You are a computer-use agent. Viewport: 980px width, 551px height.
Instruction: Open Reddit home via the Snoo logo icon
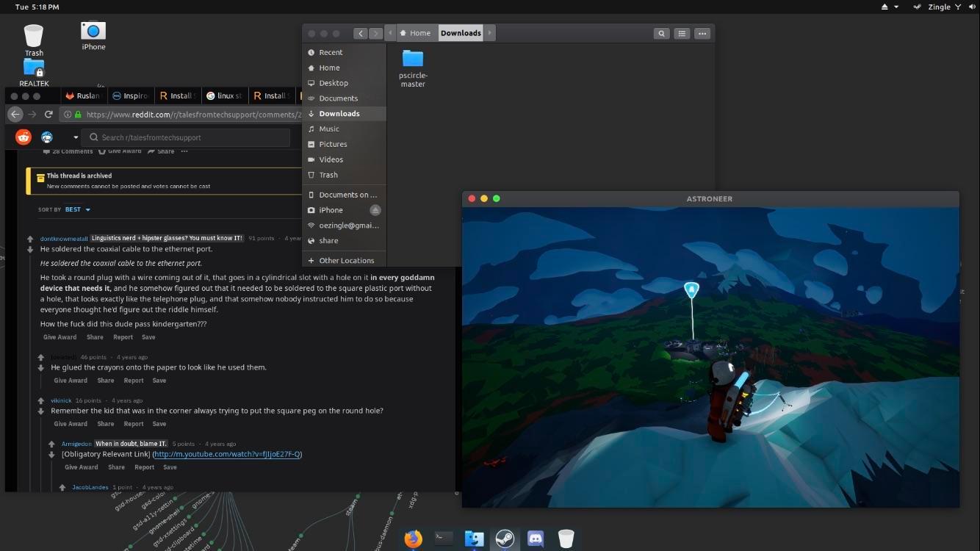[23, 137]
